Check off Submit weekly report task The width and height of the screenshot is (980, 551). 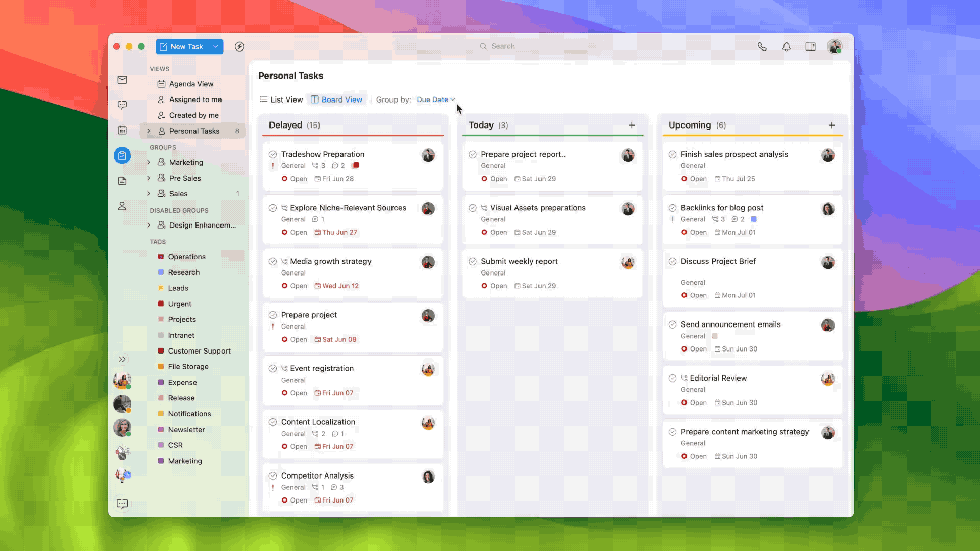coord(473,261)
